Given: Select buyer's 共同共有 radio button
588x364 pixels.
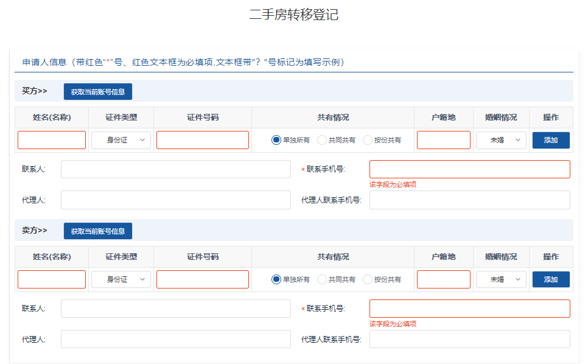Looking at the screenshot, I should coord(322,140).
